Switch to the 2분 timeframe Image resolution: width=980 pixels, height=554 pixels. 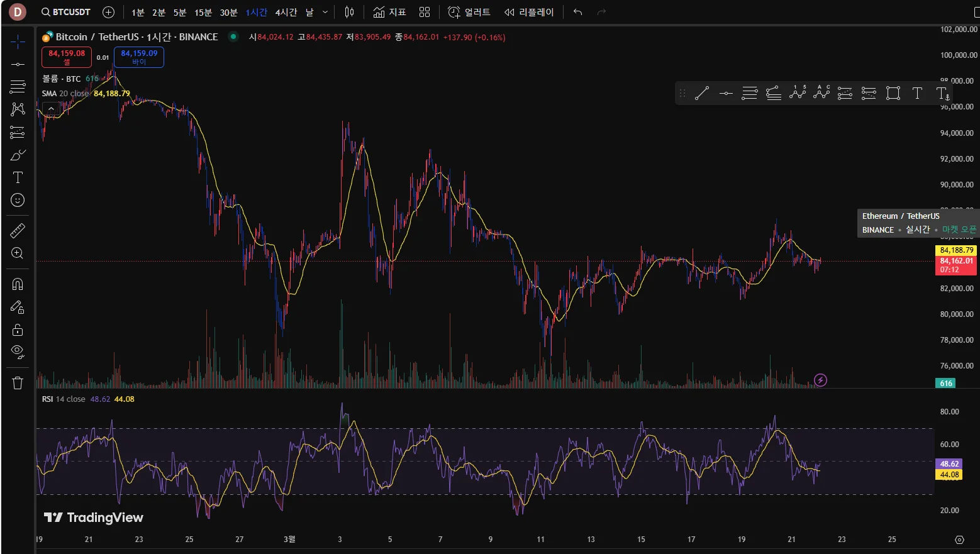pyautogui.click(x=159, y=13)
